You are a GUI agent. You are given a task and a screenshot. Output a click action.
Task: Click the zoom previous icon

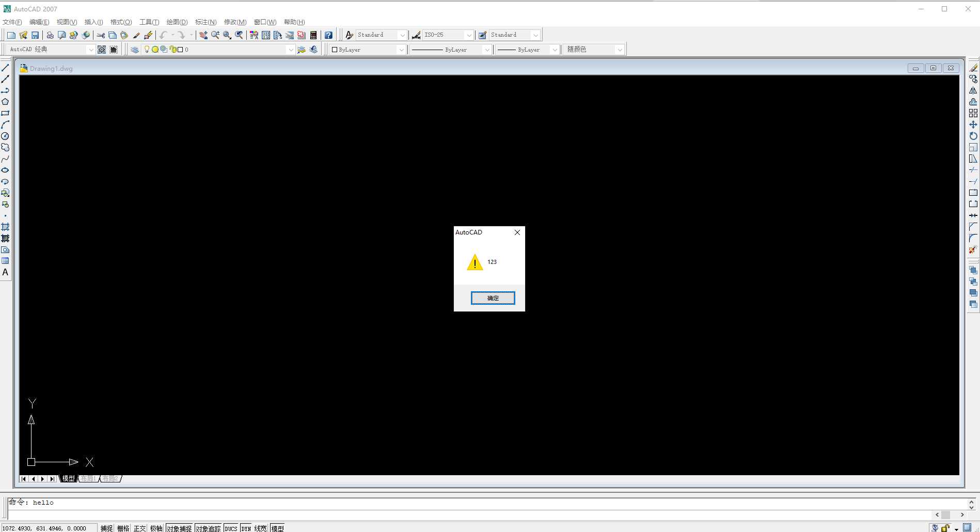point(239,35)
